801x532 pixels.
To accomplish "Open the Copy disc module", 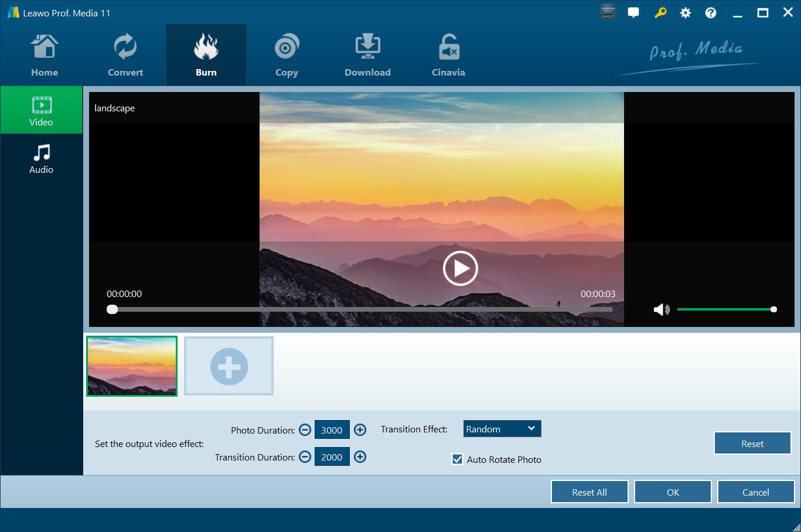I will (x=287, y=56).
